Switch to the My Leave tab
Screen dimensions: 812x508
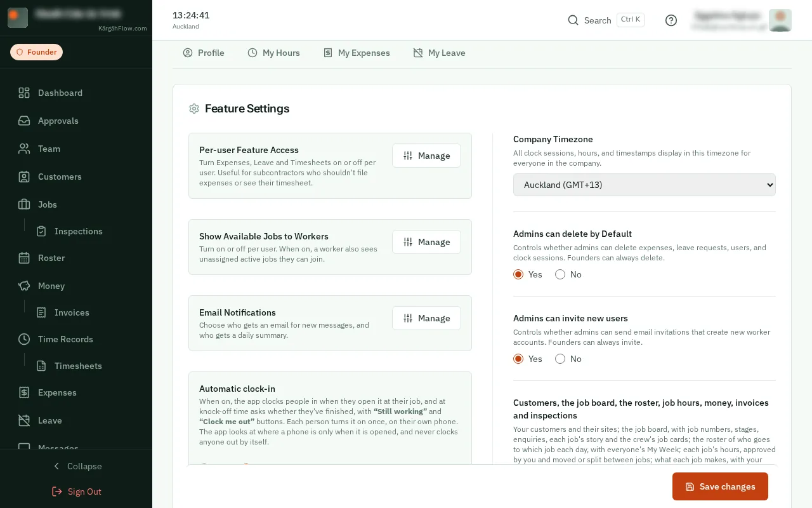pyautogui.click(x=439, y=53)
